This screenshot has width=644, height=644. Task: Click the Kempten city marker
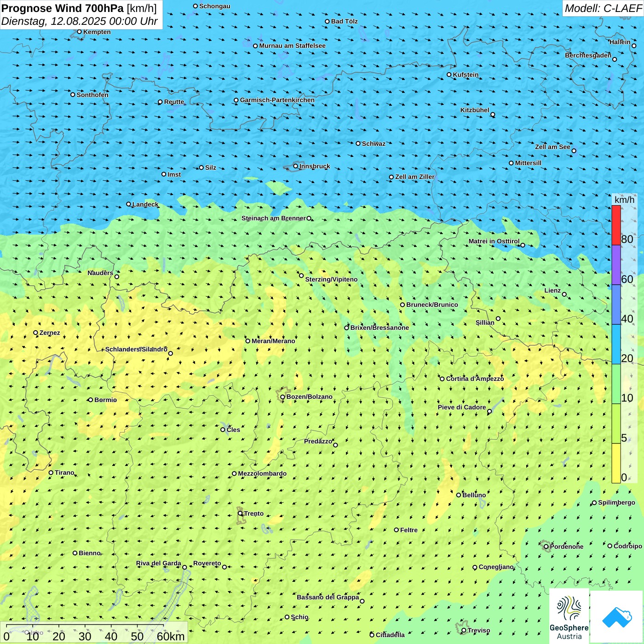[x=79, y=32]
